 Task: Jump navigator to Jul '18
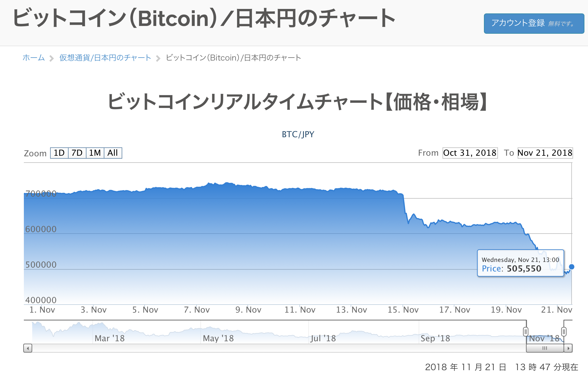[x=323, y=338]
